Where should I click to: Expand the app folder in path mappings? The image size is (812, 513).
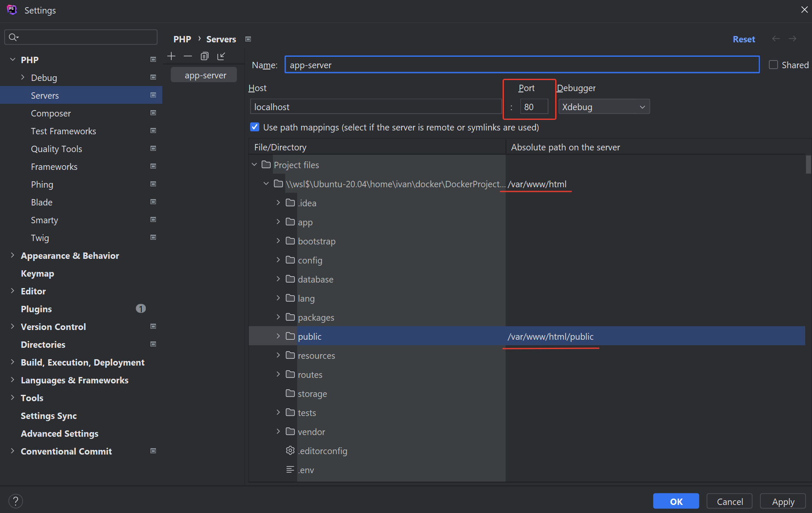(278, 222)
